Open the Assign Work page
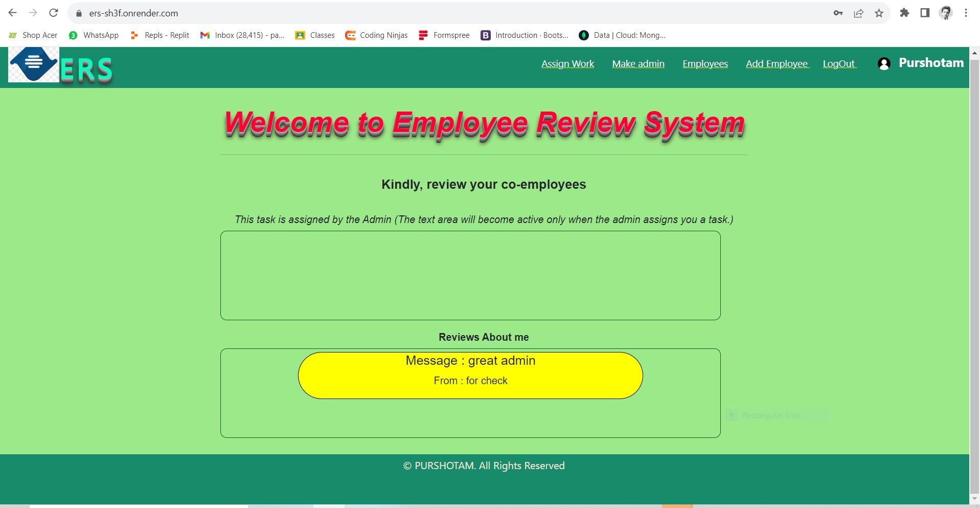Screen dimensions: 980x508 click(567, 63)
